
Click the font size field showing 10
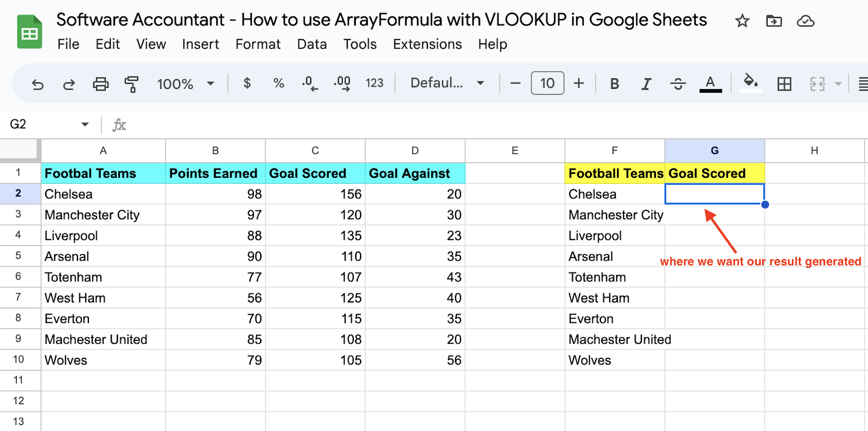(547, 83)
